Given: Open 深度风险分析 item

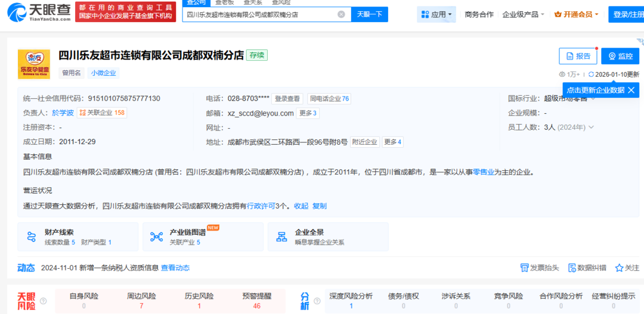Looking at the screenshot, I should 351,301.
